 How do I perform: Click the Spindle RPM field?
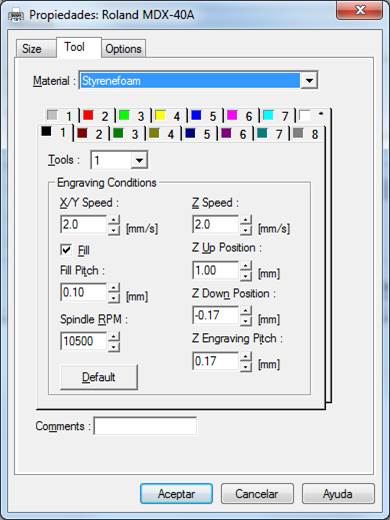coord(83,341)
